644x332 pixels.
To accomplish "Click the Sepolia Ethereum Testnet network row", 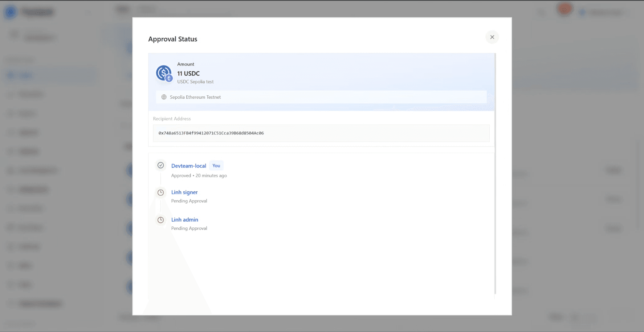I will [x=321, y=97].
